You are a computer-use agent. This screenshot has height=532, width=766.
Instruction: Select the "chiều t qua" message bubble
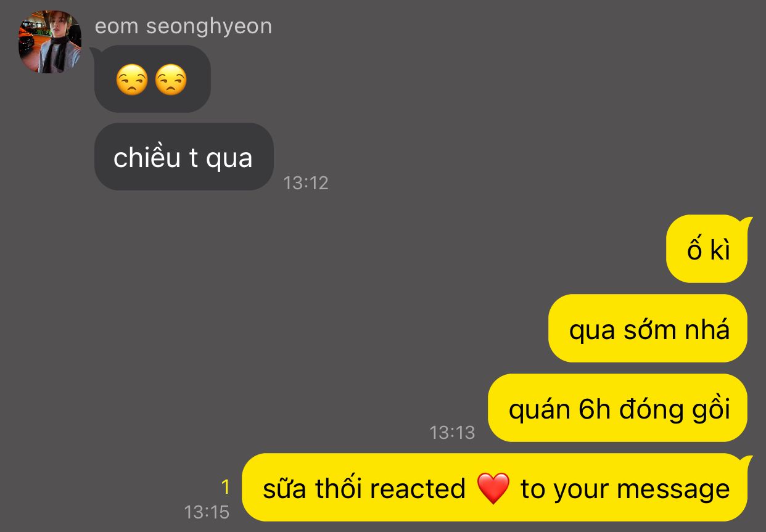pyautogui.click(x=184, y=157)
